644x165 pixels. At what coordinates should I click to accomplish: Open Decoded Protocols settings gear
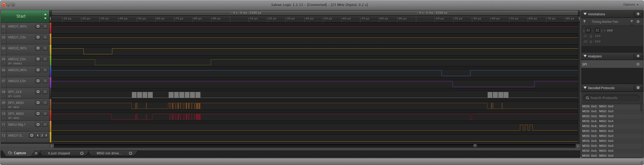638,88
